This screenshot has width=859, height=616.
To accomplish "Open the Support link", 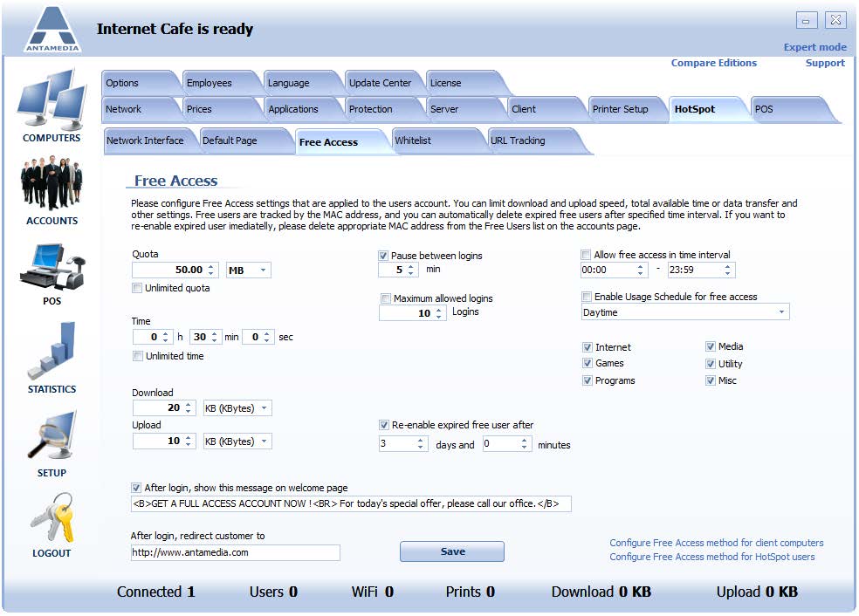I will (x=825, y=63).
